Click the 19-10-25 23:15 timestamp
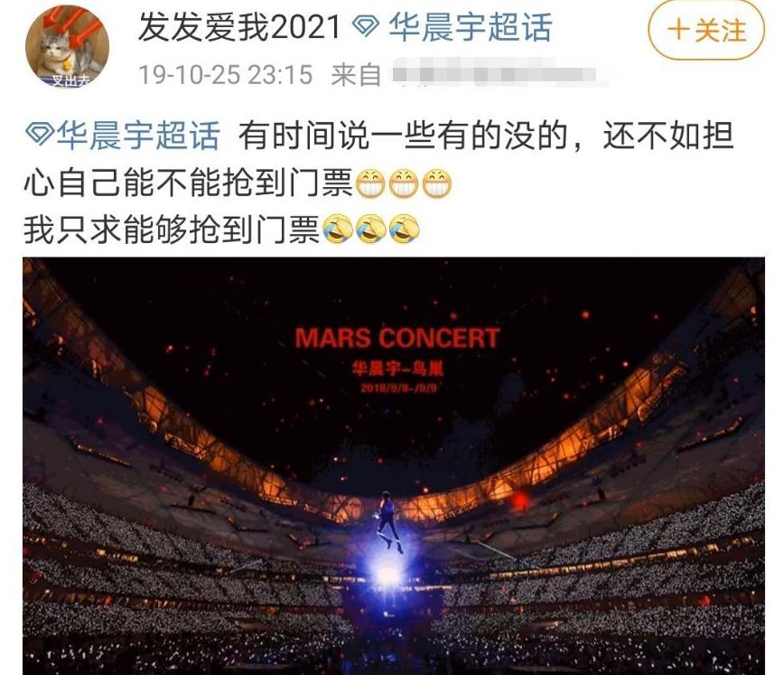784x675 pixels. click(226, 75)
